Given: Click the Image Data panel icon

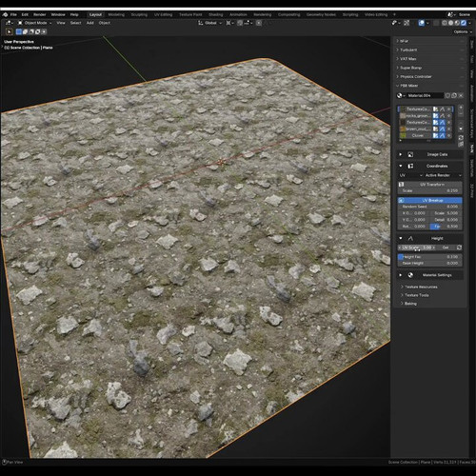Looking at the screenshot, I should point(410,154).
